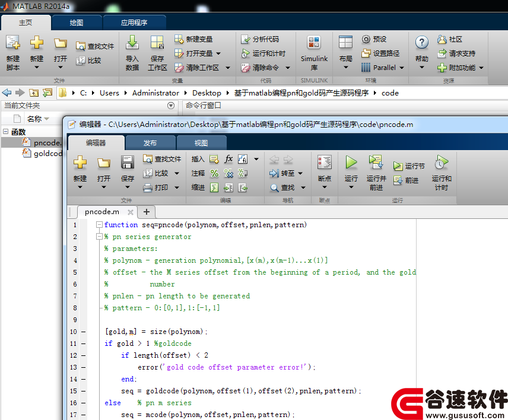The height and width of the screenshot is (420, 508).
Task: Click the Administrator path segment
Action: click(155, 93)
